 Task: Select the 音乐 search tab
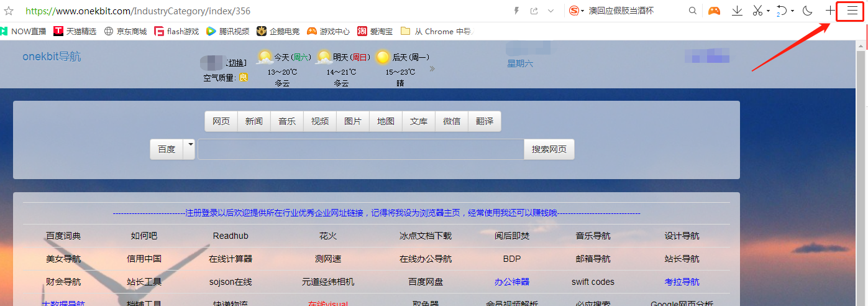coord(287,121)
